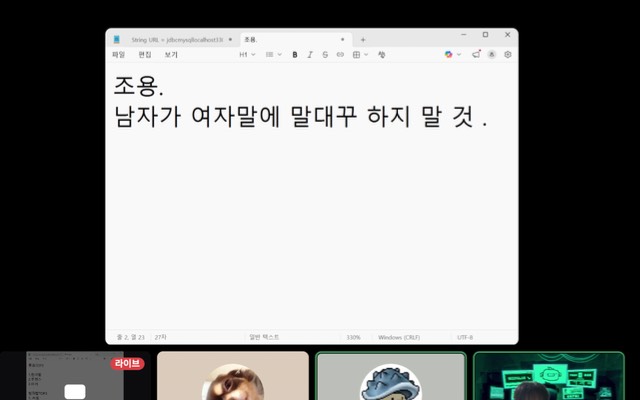Expand the H1 heading style dropdown

(x=247, y=55)
